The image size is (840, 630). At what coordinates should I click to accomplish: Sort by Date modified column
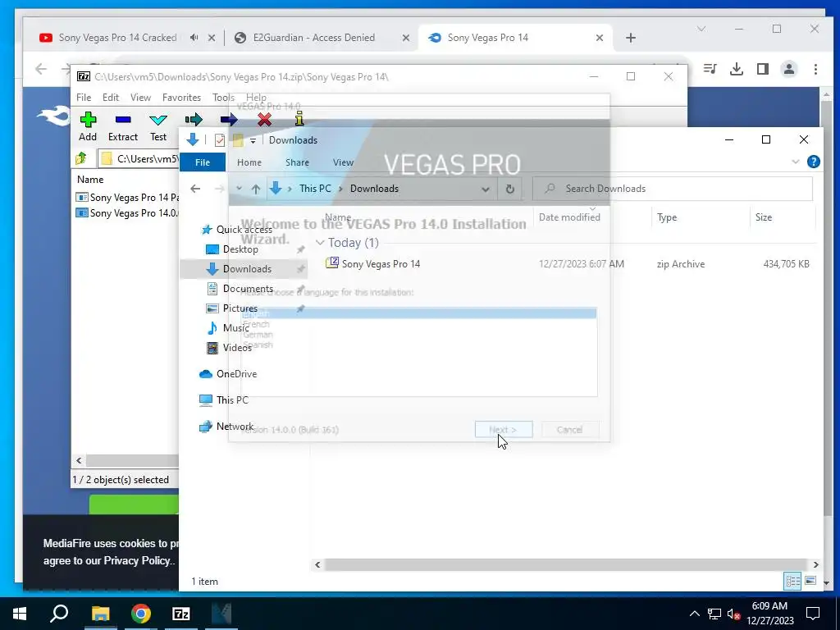pos(569,217)
